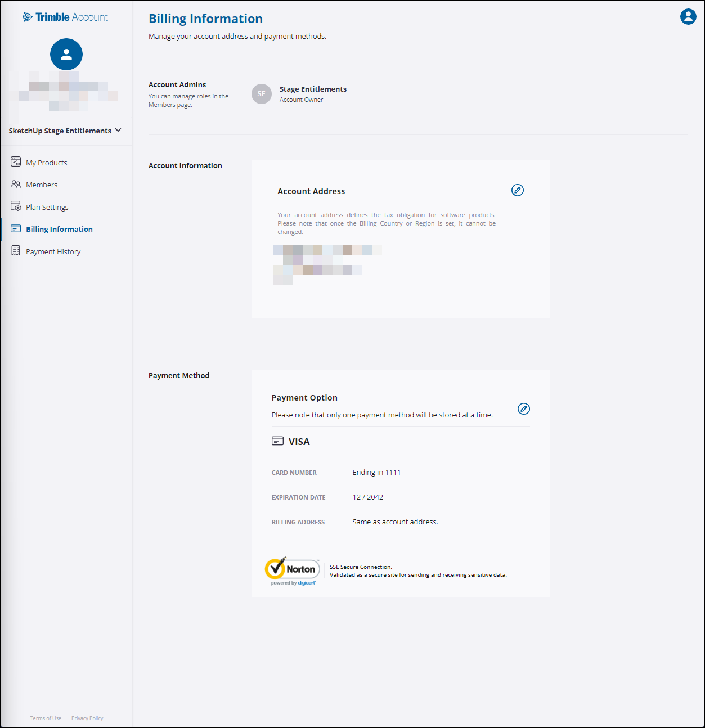705x728 pixels.
Task: Click the Stage Entitlements account owner name
Action: pyautogui.click(x=313, y=89)
